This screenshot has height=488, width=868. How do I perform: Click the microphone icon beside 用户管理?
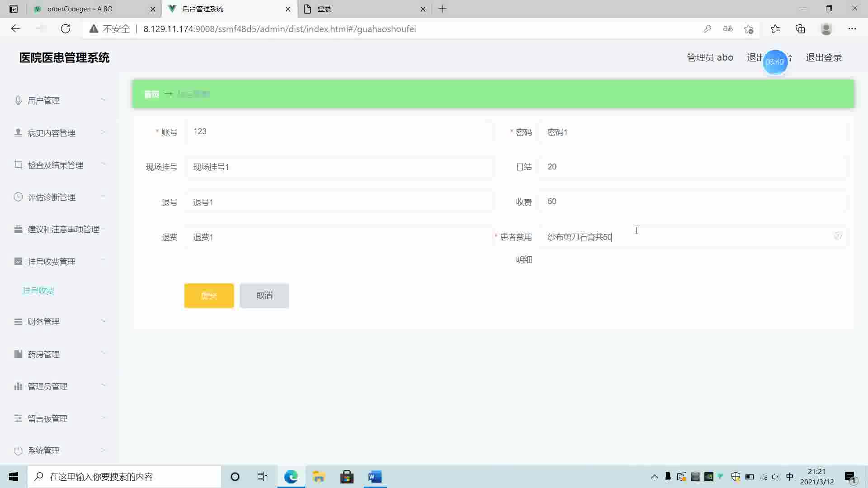tap(18, 100)
